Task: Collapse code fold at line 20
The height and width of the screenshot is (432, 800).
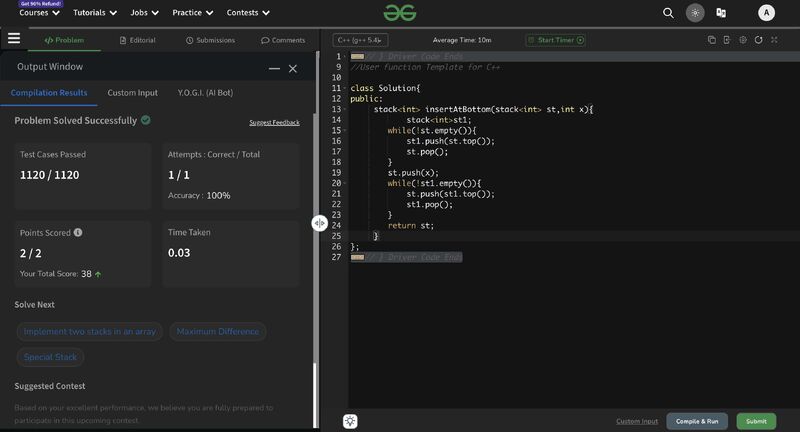Action: pos(345,183)
